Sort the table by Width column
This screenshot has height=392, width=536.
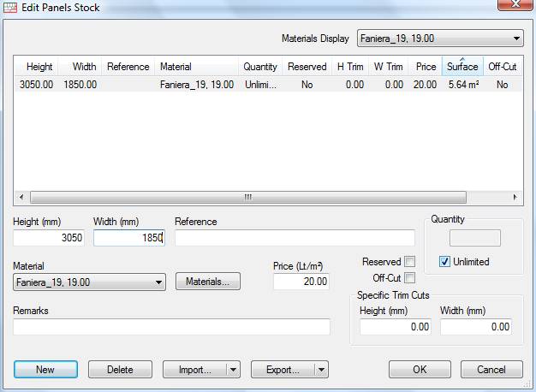[x=80, y=67]
